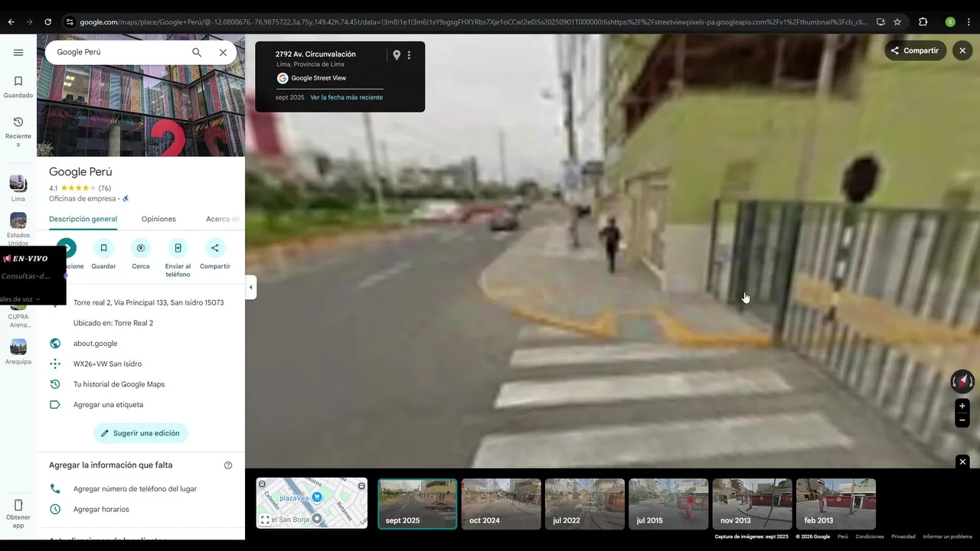Switch to Descripción general tab

pyautogui.click(x=83, y=219)
